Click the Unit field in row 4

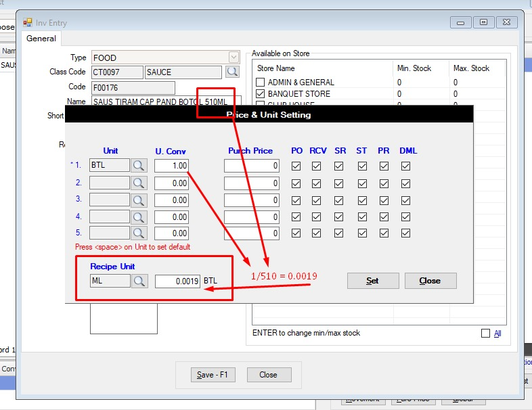point(110,217)
